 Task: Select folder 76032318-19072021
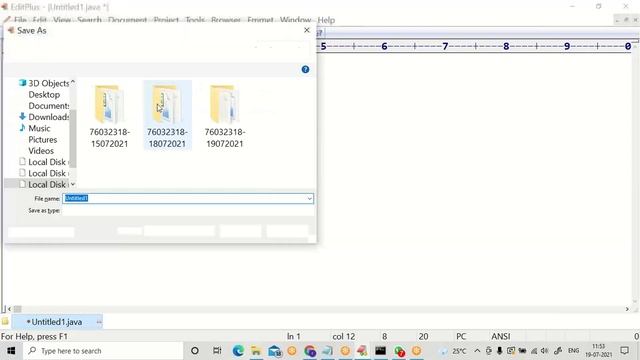tap(225, 116)
